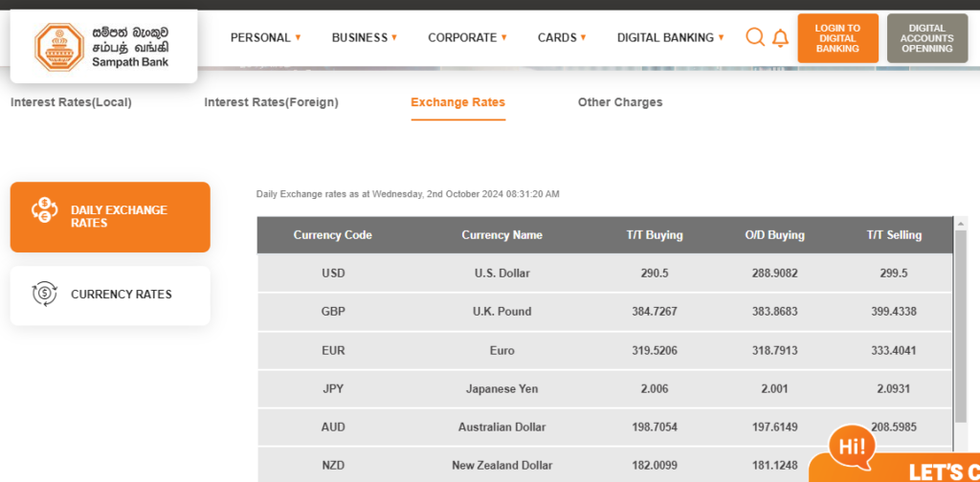Click EUR O/D buying value 318.7913

774,351
